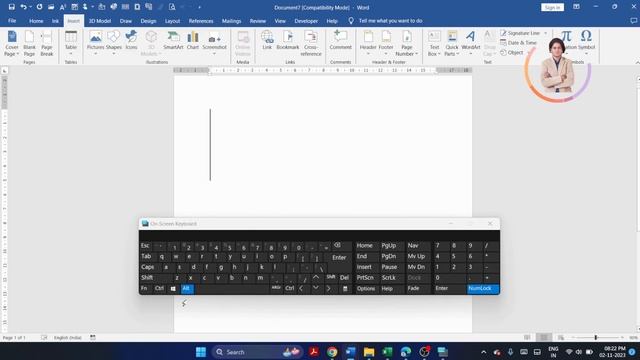Switch to the References tab
The height and width of the screenshot is (360, 640).
(201, 21)
